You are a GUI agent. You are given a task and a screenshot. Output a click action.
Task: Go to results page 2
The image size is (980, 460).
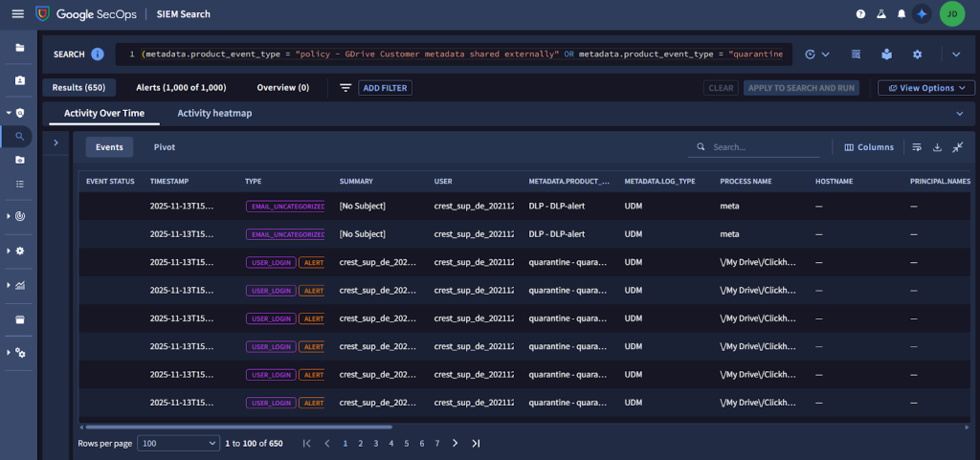click(361, 443)
